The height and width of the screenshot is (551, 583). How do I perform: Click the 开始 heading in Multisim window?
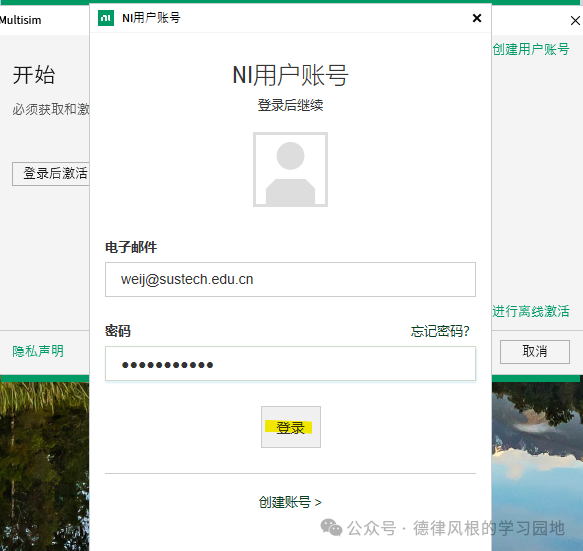[34, 75]
